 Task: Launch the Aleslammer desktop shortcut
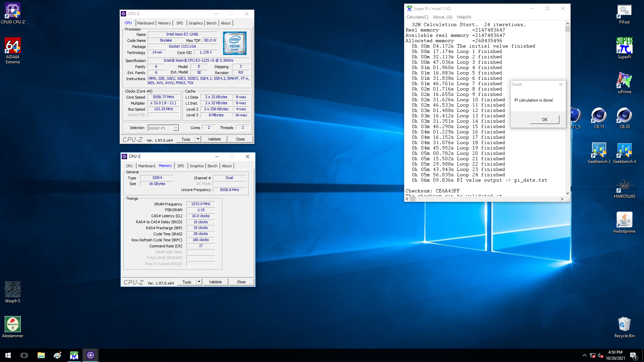pos(13,327)
